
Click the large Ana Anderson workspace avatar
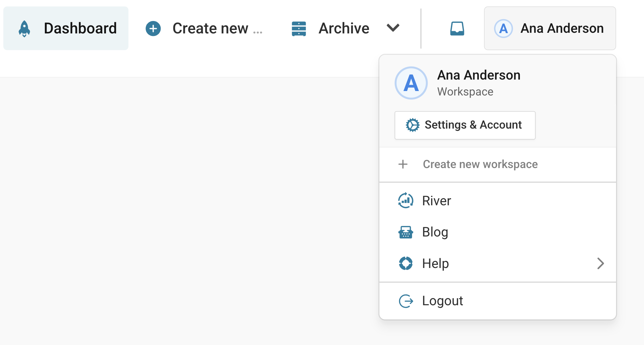(x=411, y=83)
